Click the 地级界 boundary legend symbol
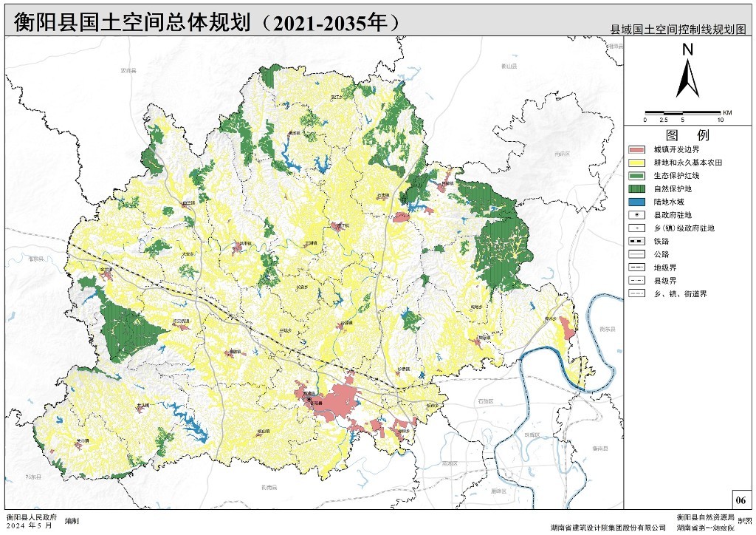 (x=636, y=267)
